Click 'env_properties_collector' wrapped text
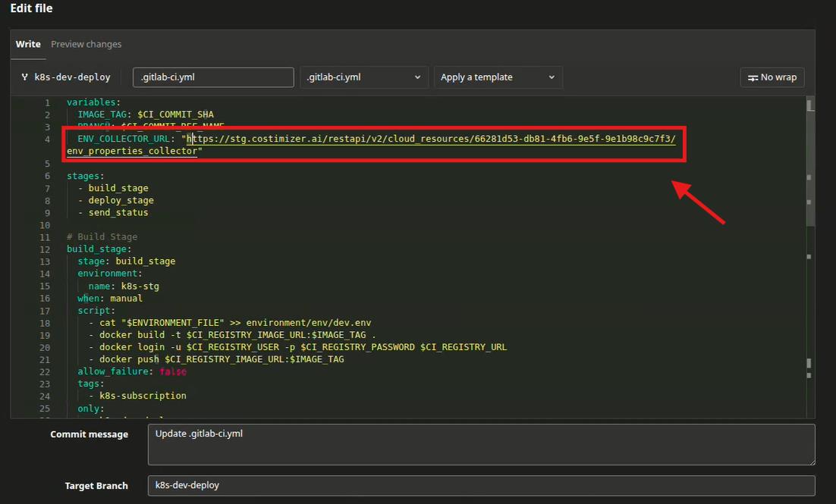The height and width of the screenshot is (504, 836). 132,151
